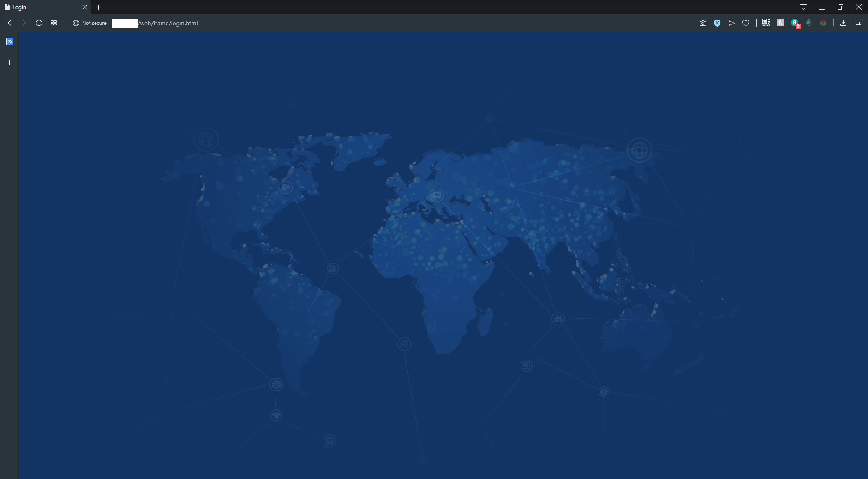Image resolution: width=868 pixels, height=479 pixels.
Task: Click the back navigation arrow
Action: tap(10, 23)
